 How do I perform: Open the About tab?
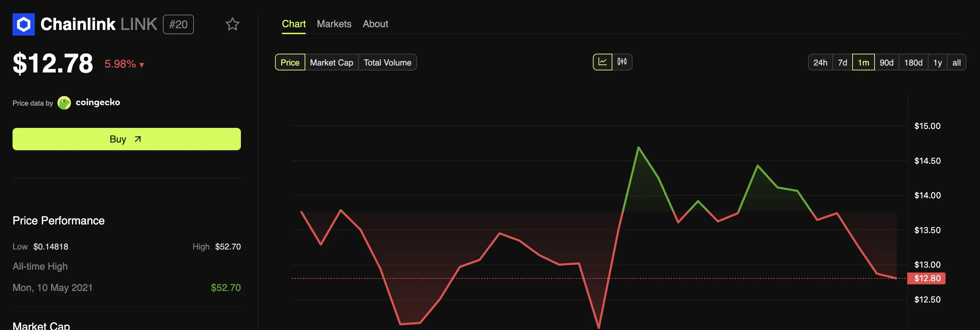coord(375,24)
